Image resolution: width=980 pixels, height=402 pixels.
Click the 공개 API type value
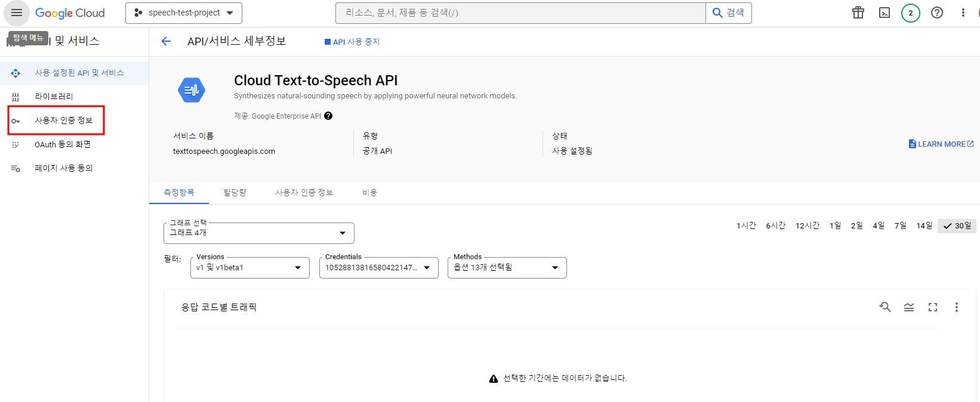click(x=377, y=151)
